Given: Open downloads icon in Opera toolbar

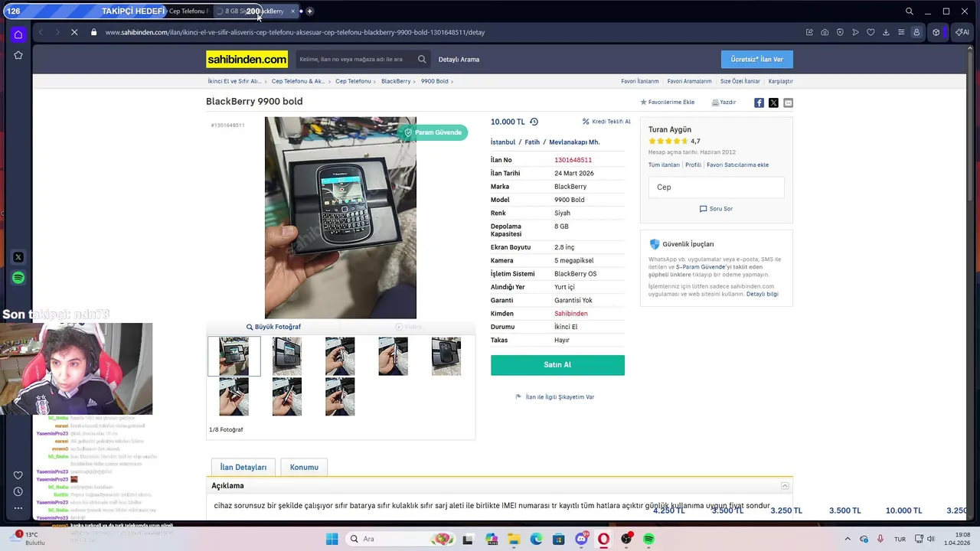Looking at the screenshot, I should pos(886,32).
